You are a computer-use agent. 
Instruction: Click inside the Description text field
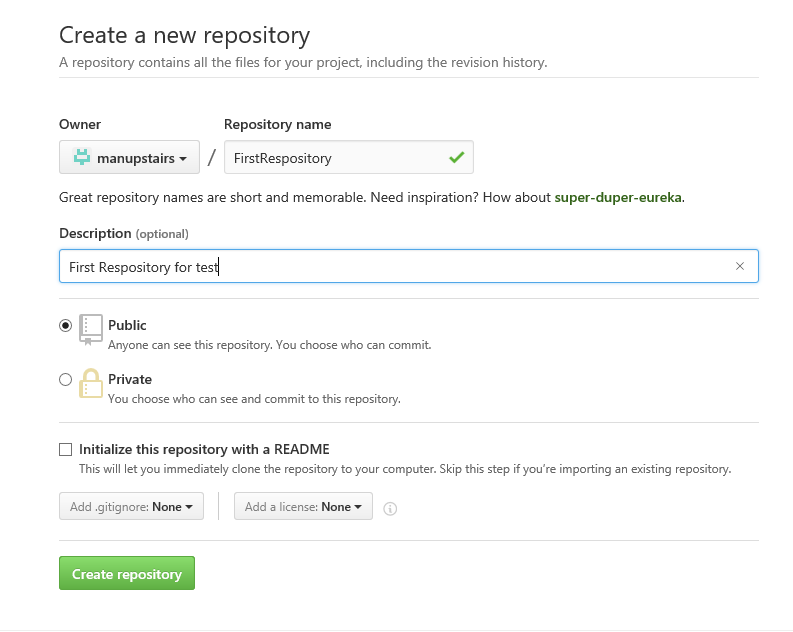tap(409, 266)
